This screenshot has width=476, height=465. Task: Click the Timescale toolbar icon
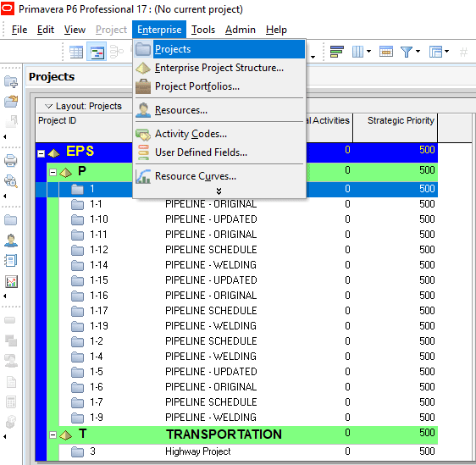coord(386,52)
